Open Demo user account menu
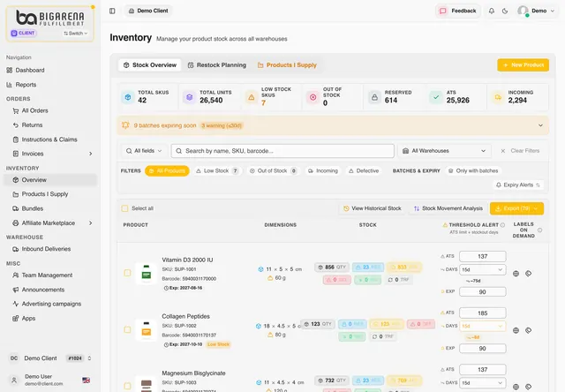The image size is (565, 392). tap(536, 11)
